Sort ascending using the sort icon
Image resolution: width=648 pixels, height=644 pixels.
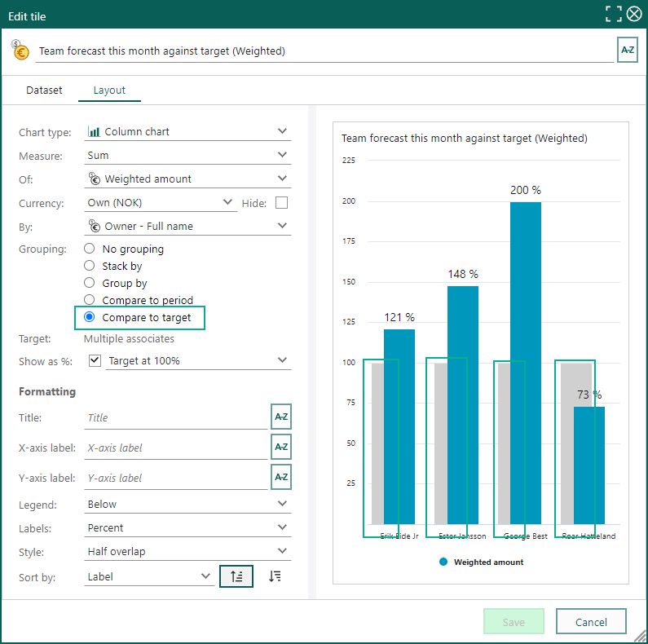[x=236, y=576]
